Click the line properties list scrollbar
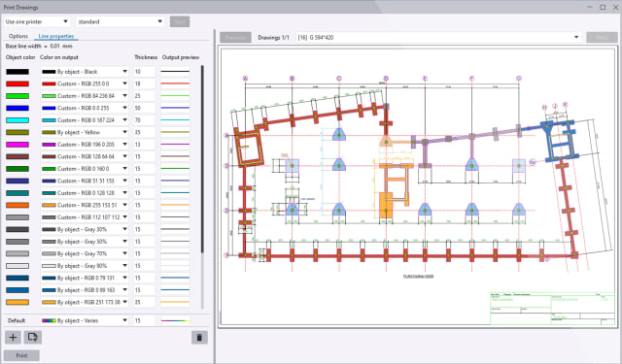The height and width of the screenshot is (364, 622). [x=203, y=159]
